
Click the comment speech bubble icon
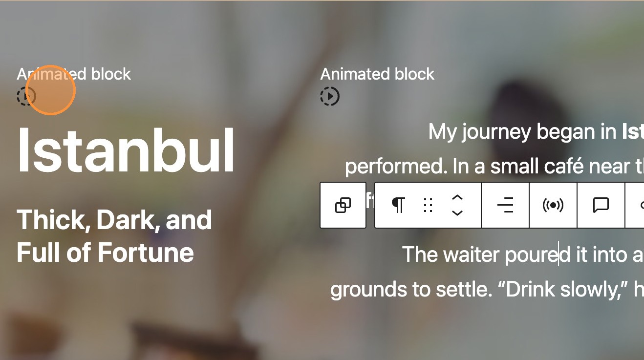coord(601,206)
